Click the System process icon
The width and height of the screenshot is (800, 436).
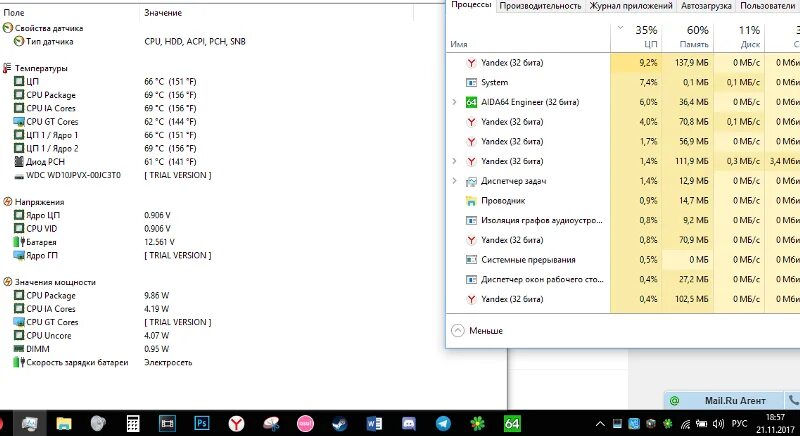(x=471, y=83)
